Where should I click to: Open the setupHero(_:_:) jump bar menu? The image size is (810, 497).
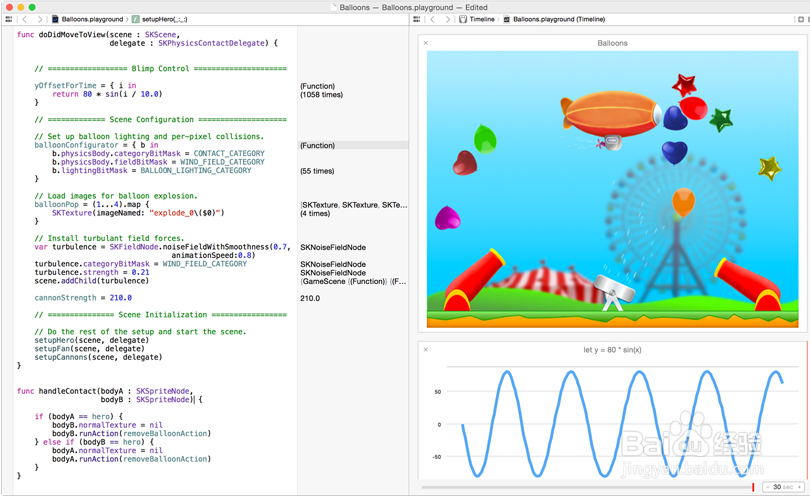tap(164, 19)
